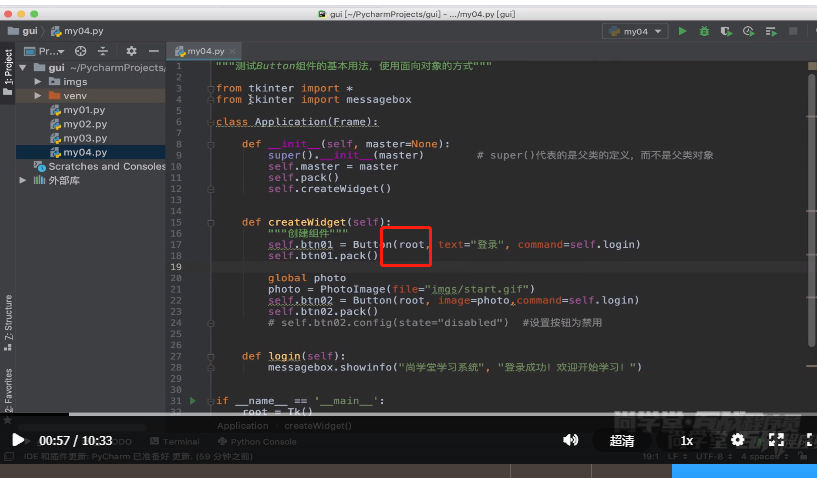This screenshot has height=478, width=817.
Task: Open Project panel settings gear
Action: 131,51
